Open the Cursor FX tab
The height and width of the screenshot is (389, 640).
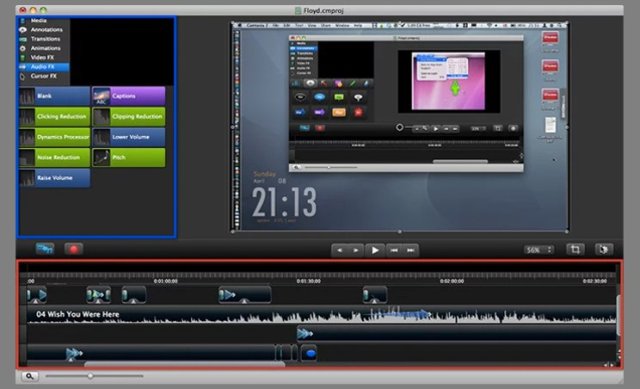tap(44, 76)
